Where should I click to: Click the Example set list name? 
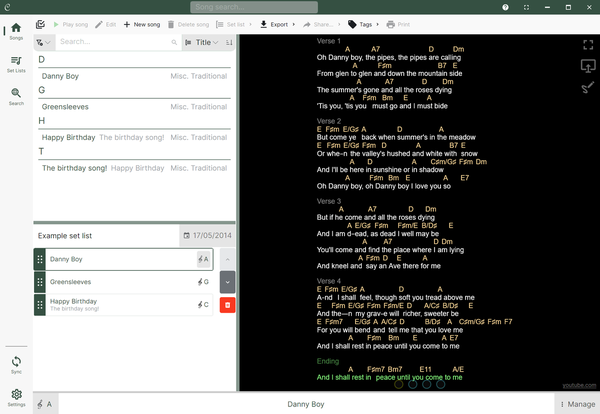(65, 236)
